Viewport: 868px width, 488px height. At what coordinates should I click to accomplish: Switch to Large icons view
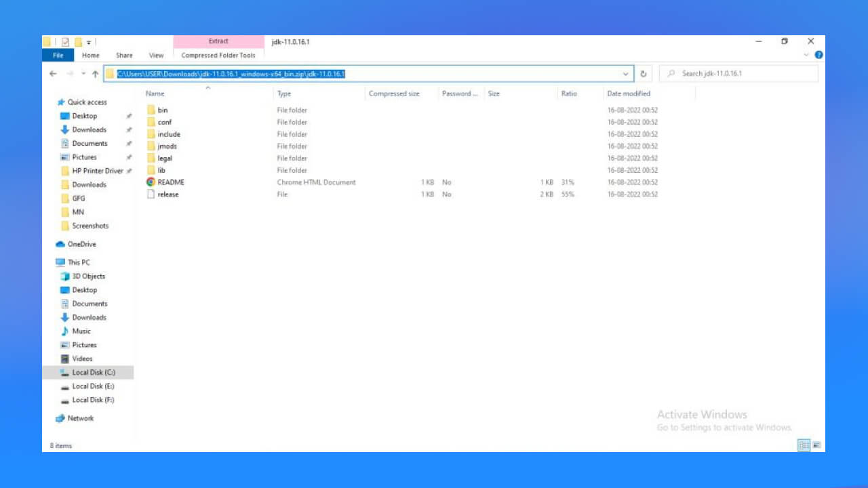[x=816, y=445]
